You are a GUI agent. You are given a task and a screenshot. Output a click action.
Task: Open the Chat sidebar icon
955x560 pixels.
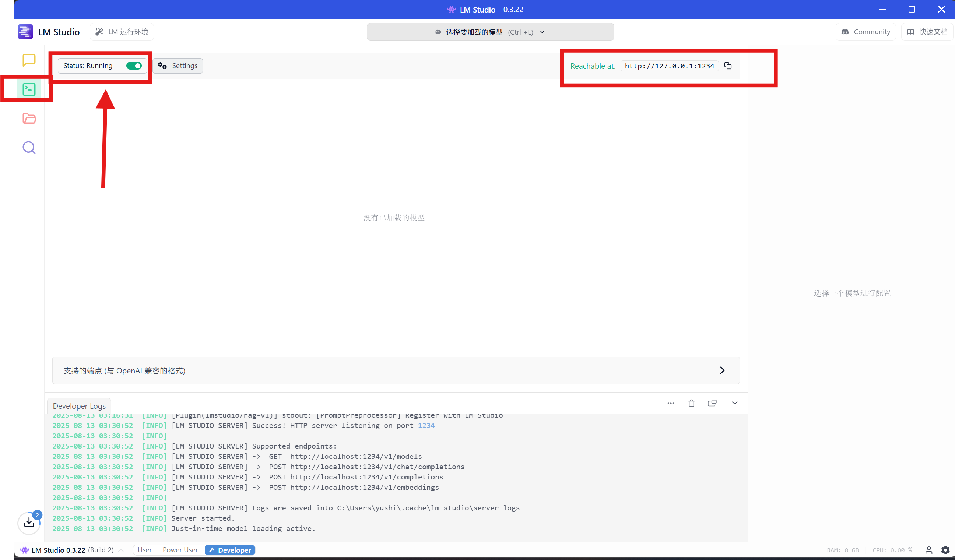29,60
